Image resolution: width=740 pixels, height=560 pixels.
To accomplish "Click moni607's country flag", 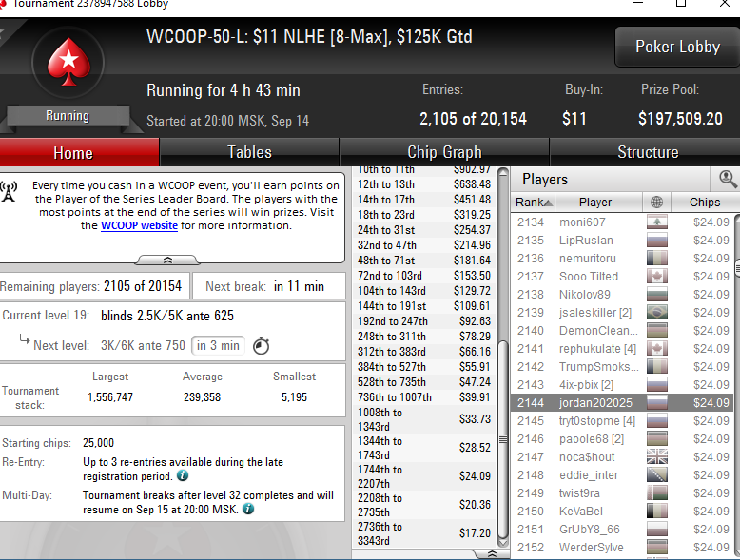I will tap(657, 222).
